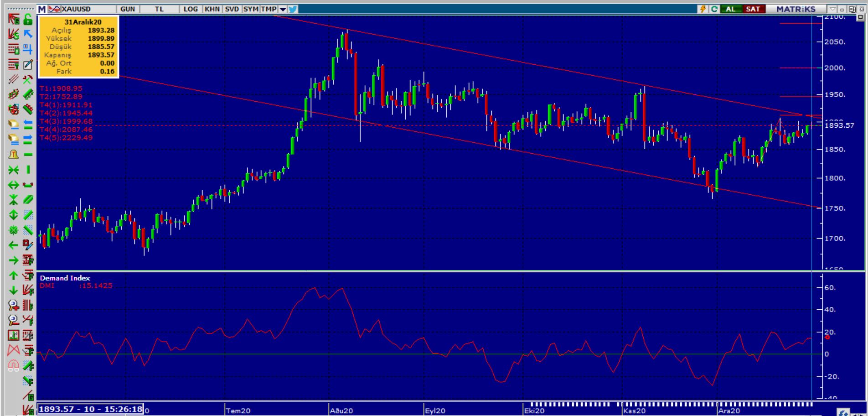Click the blue left arrow bar icon
Screen dimensions: 868x416
tap(28, 125)
